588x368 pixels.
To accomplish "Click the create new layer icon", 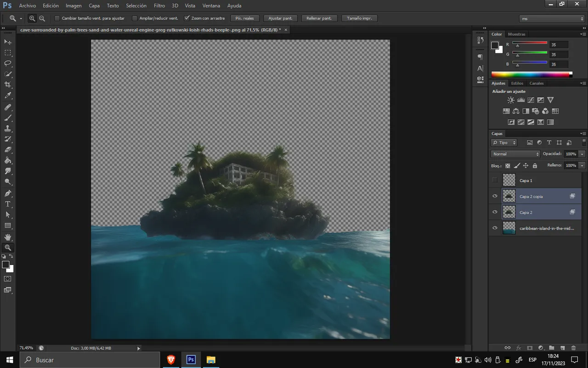I will 562,348.
